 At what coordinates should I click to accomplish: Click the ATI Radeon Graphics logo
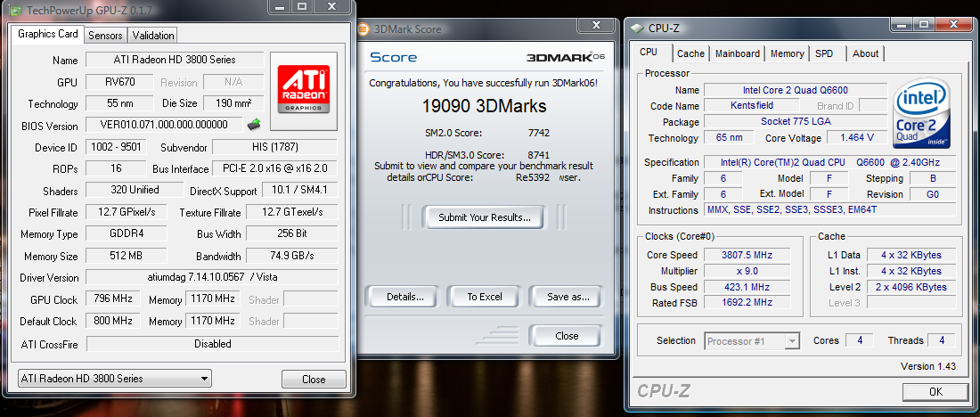click(304, 89)
